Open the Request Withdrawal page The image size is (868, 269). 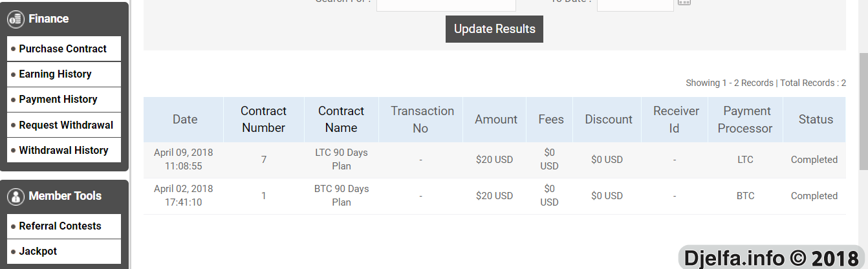[64, 125]
